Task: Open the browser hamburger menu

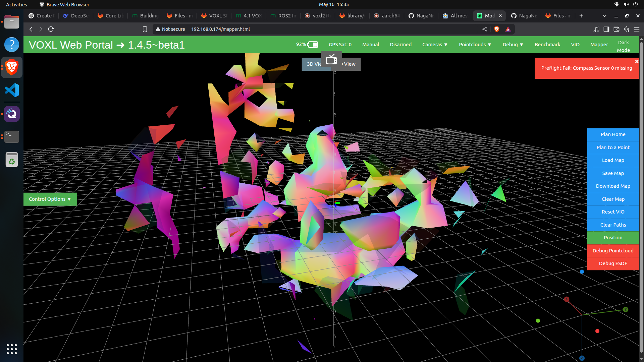Action: (637, 29)
